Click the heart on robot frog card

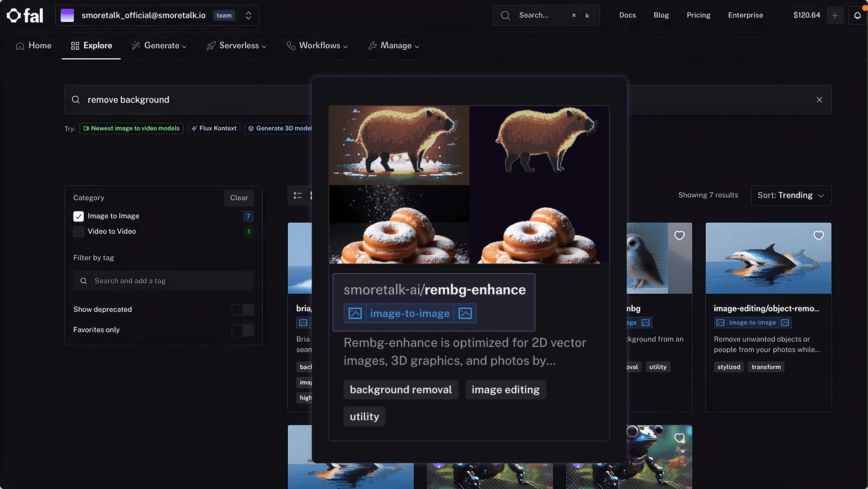pos(679,438)
